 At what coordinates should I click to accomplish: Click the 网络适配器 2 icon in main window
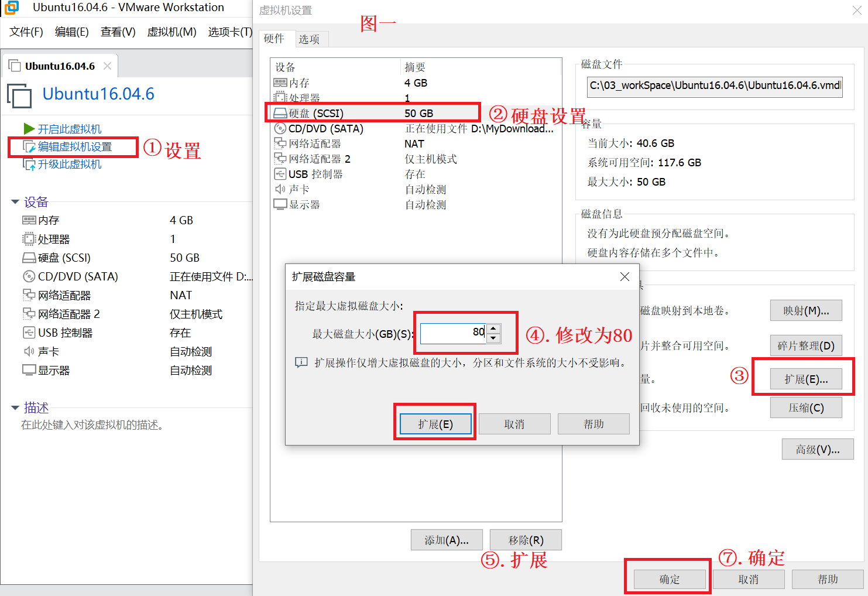tap(29, 314)
